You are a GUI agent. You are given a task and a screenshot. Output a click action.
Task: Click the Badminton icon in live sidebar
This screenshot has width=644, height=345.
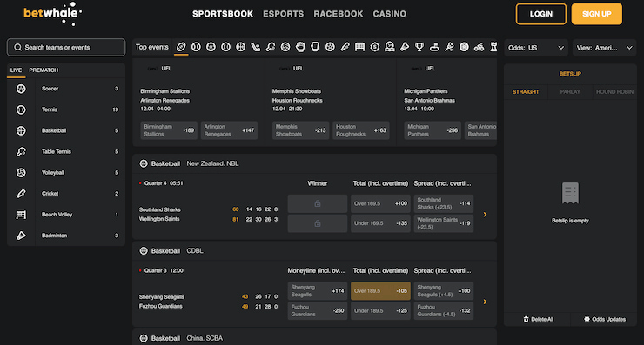[x=21, y=236]
